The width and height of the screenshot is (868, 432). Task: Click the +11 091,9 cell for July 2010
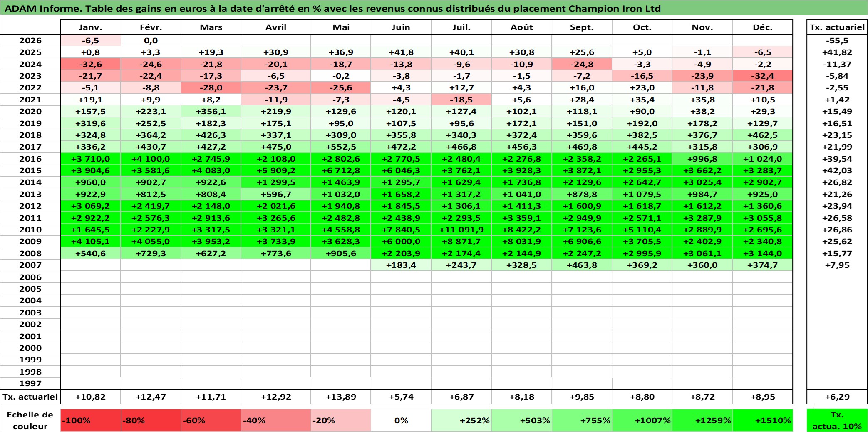click(x=461, y=230)
